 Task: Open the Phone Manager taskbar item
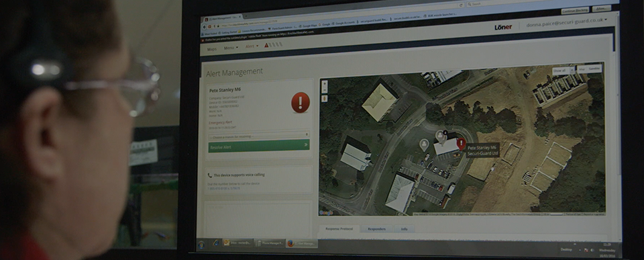pos(270,243)
